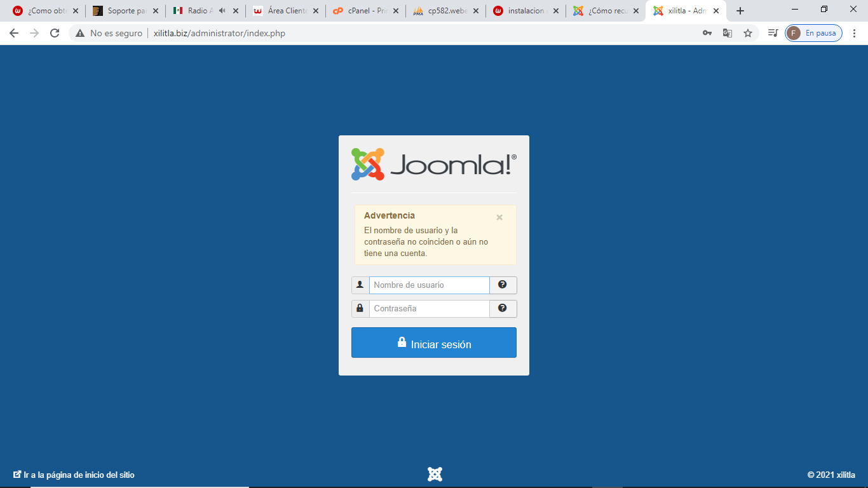Click the Joomla! logo in login box
Image resolution: width=868 pixels, height=488 pixels.
pyautogui.click(x=434, y=165)
